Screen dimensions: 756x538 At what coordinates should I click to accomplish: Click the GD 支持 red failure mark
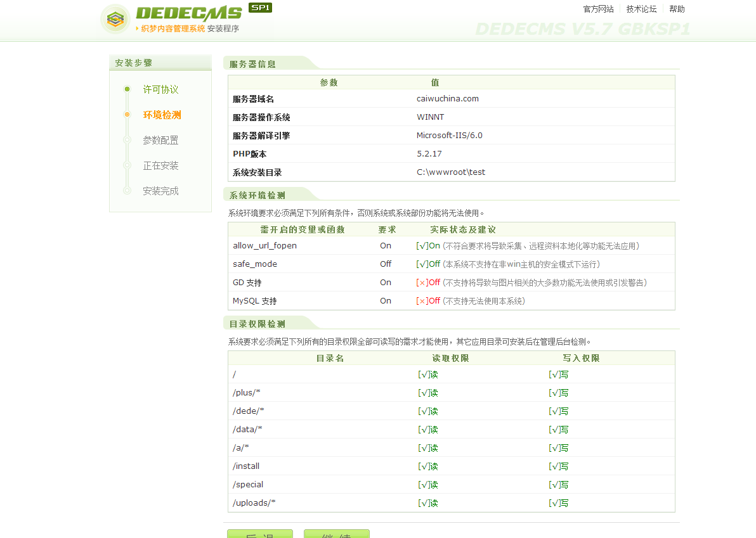422,283
